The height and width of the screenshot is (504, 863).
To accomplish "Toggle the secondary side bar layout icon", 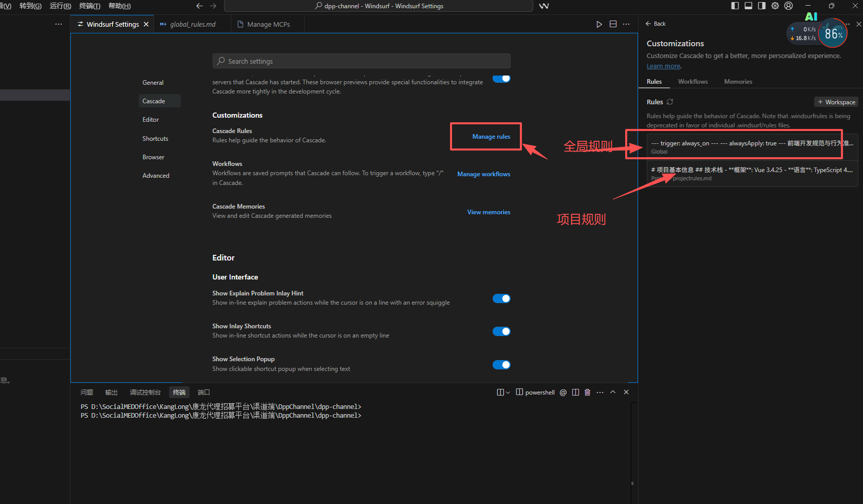I will coord(762,6).
